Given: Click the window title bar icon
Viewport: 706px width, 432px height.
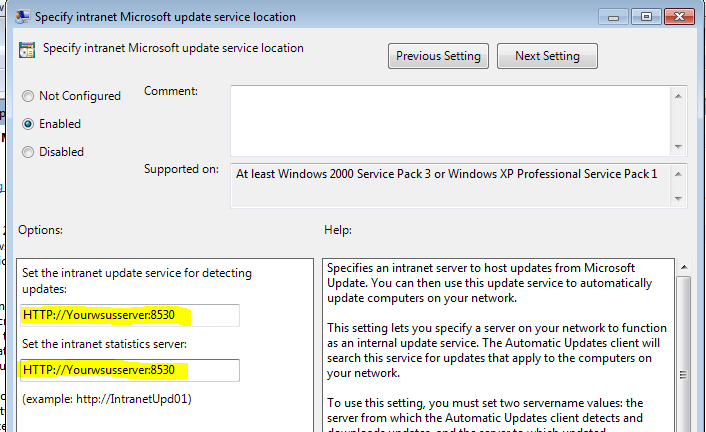Looking at the screenshot, I should point(23,17).
